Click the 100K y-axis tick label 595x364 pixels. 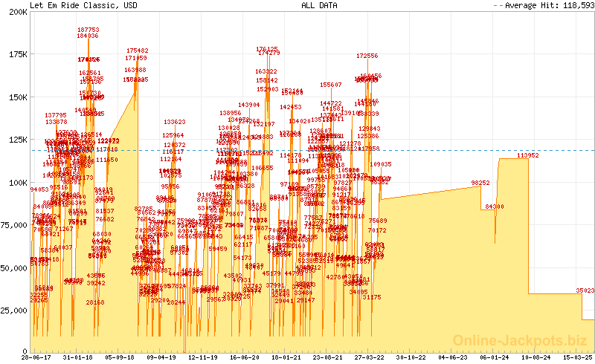click(17, 183)
